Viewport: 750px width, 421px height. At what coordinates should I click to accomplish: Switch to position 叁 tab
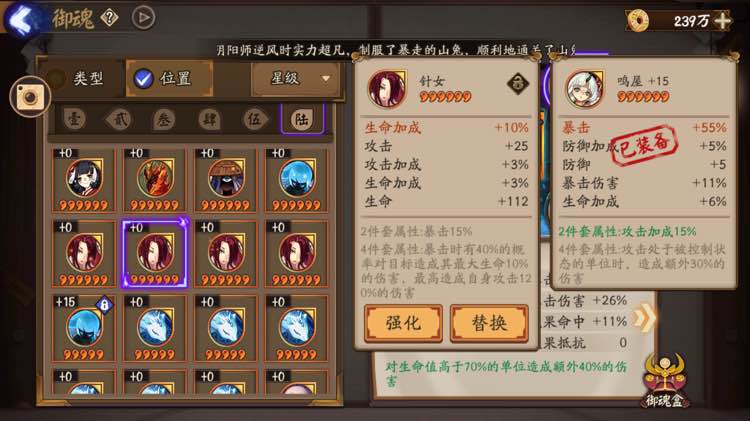(164, 119)
